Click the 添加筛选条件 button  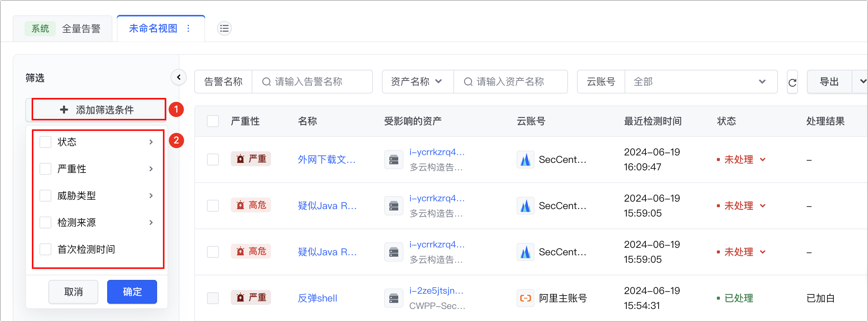(x=96, y=110)
